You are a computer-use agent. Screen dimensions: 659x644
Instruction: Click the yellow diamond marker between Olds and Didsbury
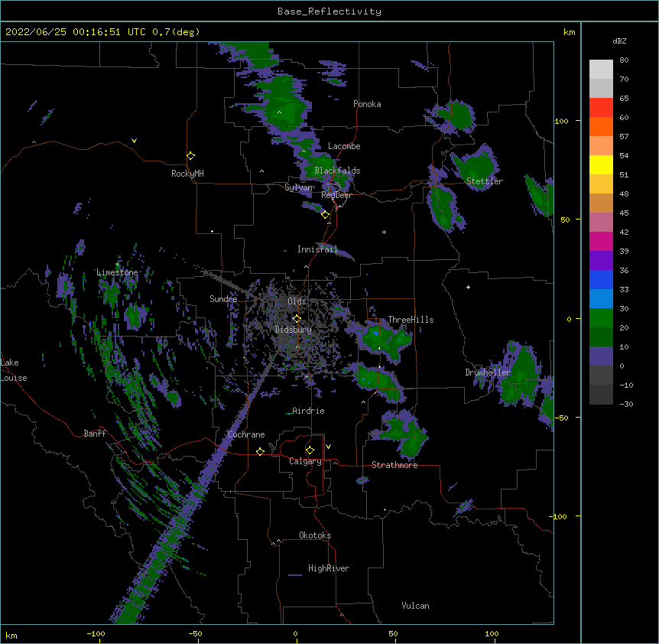(297, 319)
